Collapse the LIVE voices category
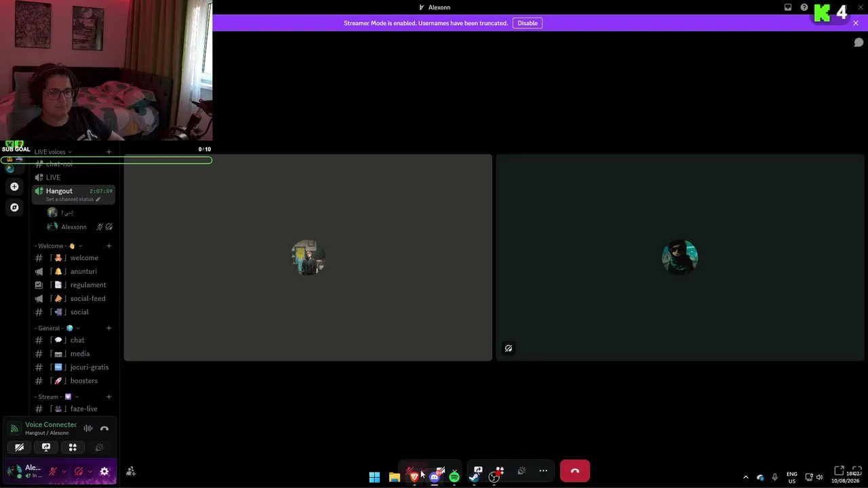 53,152
